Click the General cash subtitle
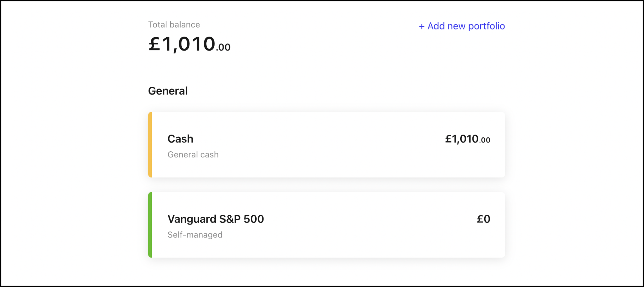The height and width of the screenshot is (287, 644). 193,155
